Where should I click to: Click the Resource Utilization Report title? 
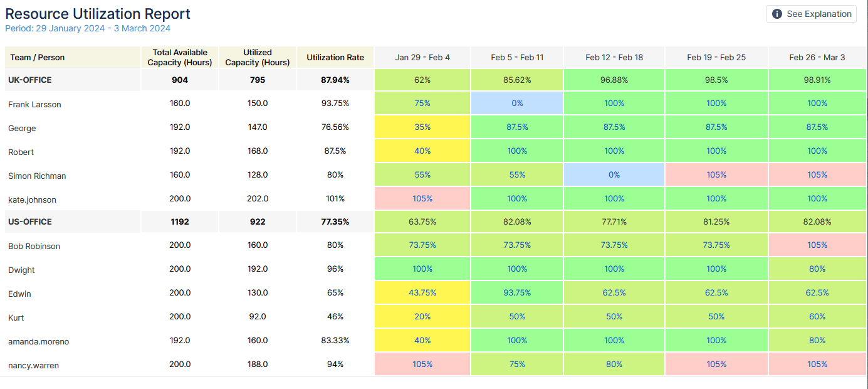point(97,13)
